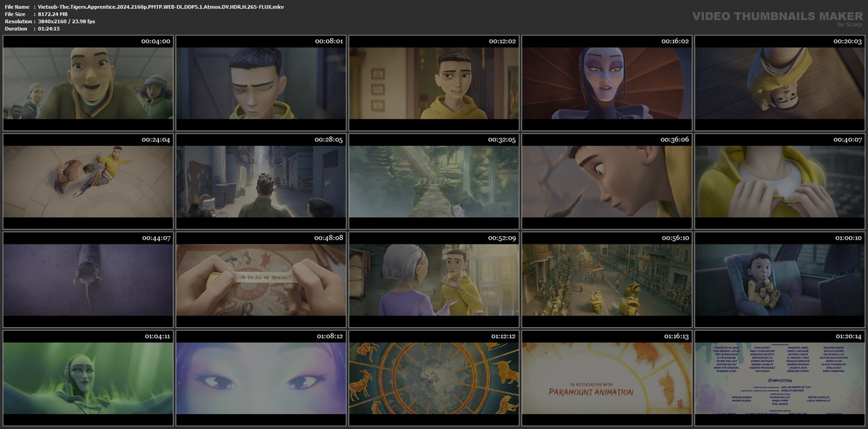Click the file size value 8172.24 MB
The width and height of the screenshot is (868, 429).
pos(53,14)
